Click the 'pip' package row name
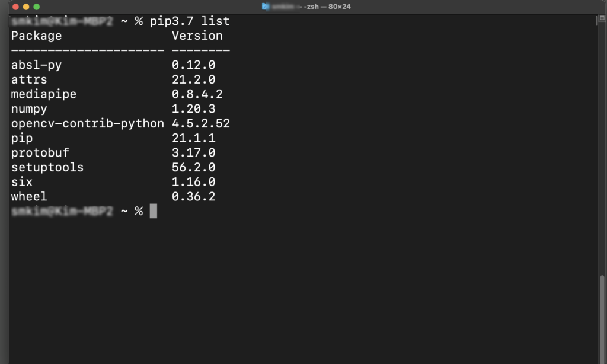Image resolution: width=607 pixels, height=364 pixels. [x=22, y=138]
